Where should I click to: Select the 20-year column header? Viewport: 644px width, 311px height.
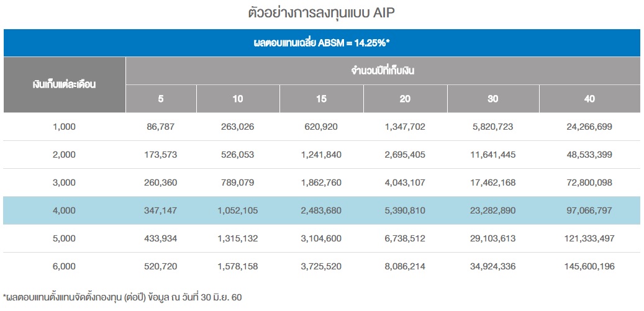406,99
